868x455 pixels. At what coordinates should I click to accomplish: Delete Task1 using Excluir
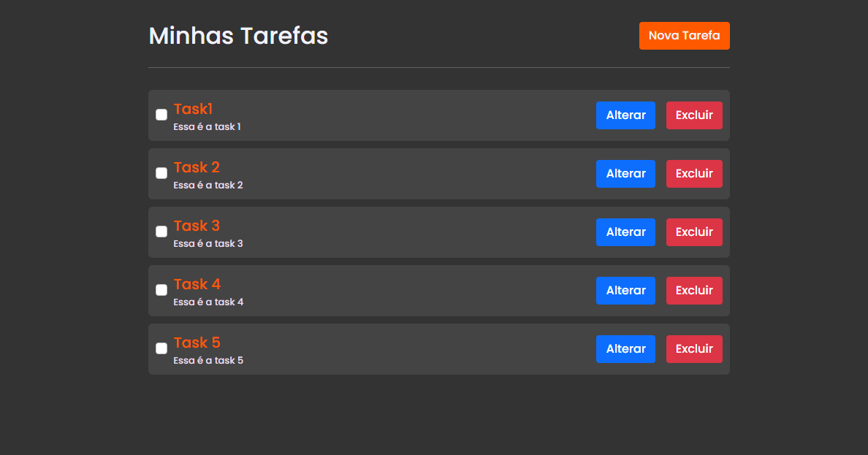pyautogui.click(x=694, y=115)
